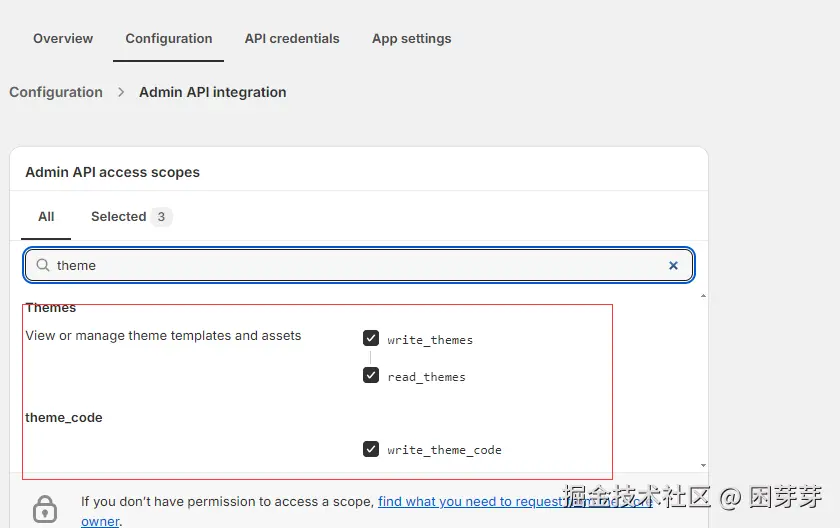Clear the theme search text
Screen dimensions: 840x528
click(673, 265)
